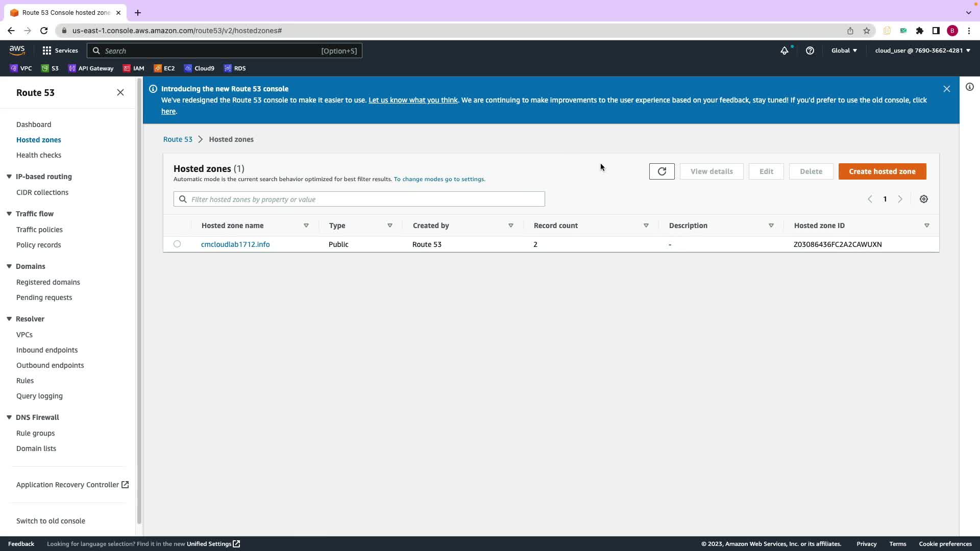980x551 pixels.
Task: Select the cmcloudlab1712.info radio button
Action: click(x=177, y=244)
